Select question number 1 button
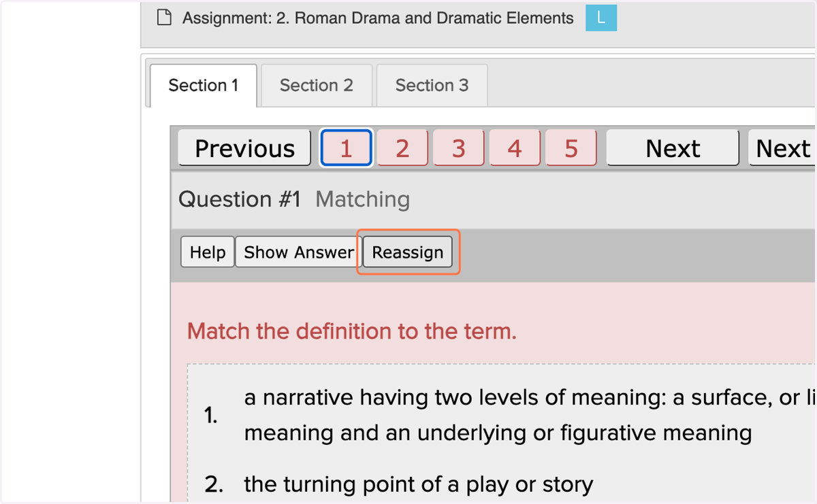Screen dimensions: 817x504 [346, 148]
